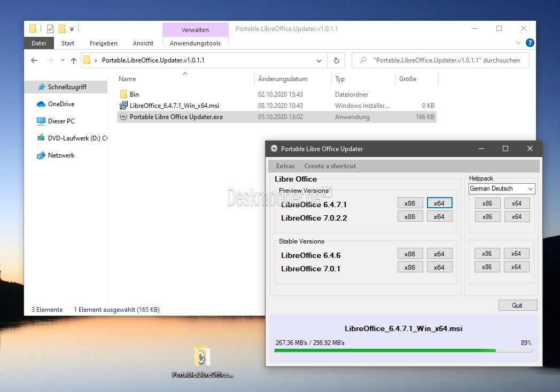Download LibreOffice 6.4.6 x86 stable
Image resolution: width=560 pixels, height=392 pixels.
(410, 254)
